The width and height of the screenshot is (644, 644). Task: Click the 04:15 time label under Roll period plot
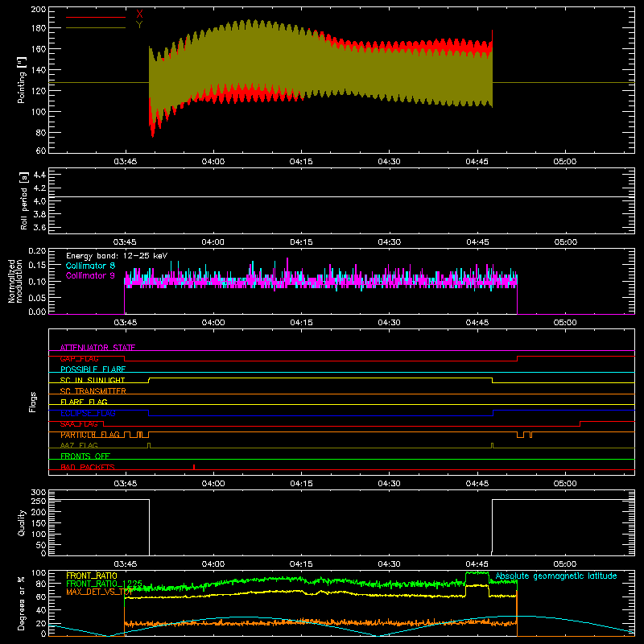coord(301,242)
